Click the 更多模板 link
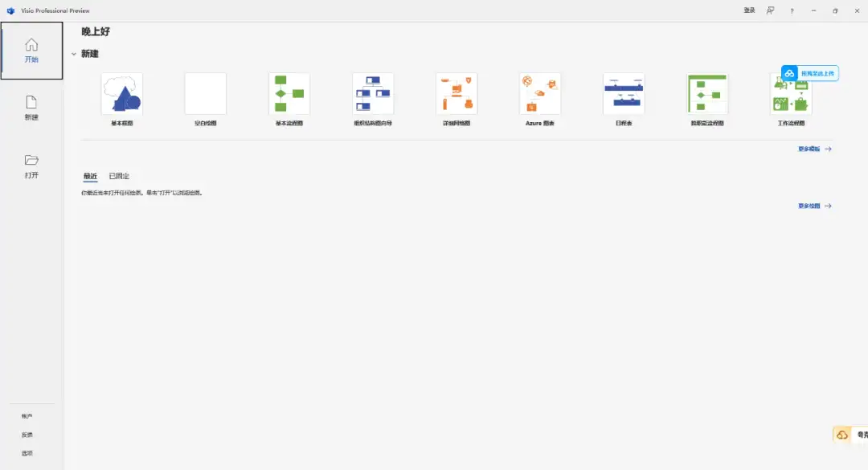This screenshot has width=868, height=470. [814, 149]
